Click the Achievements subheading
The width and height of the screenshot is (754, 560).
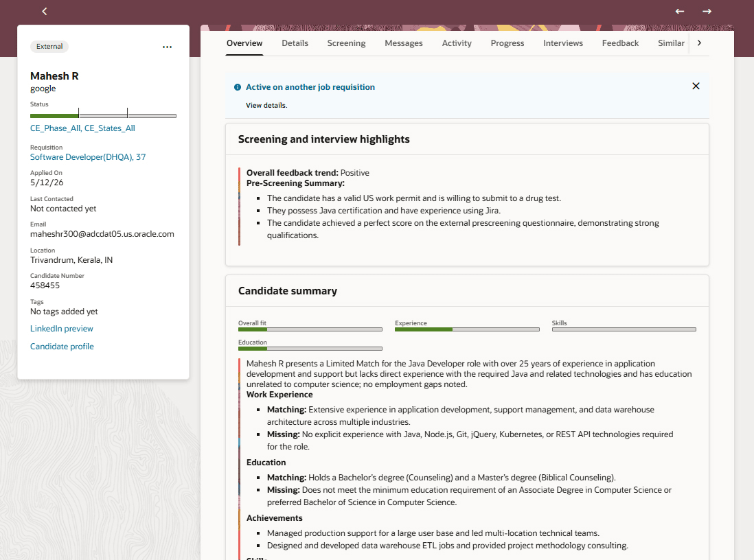(x=274, y=518)
